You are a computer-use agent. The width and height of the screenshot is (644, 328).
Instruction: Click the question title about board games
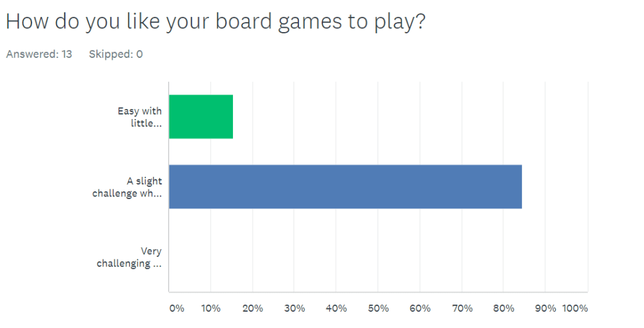tap(215, 21)
